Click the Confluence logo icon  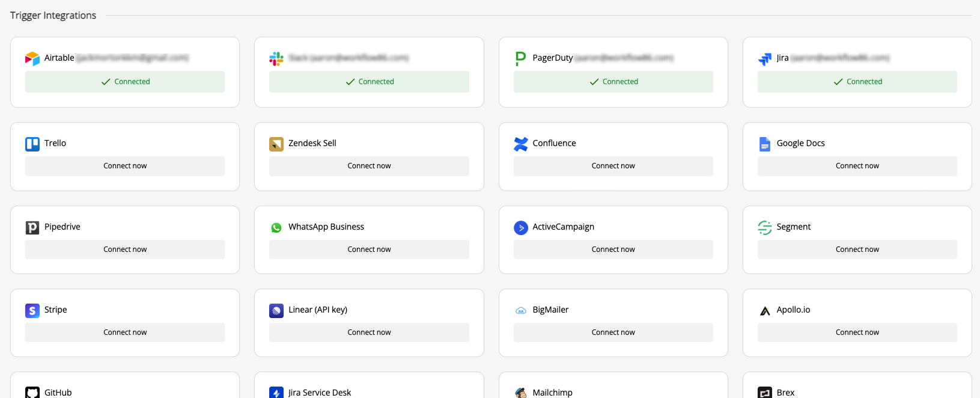tap(520, 144)
